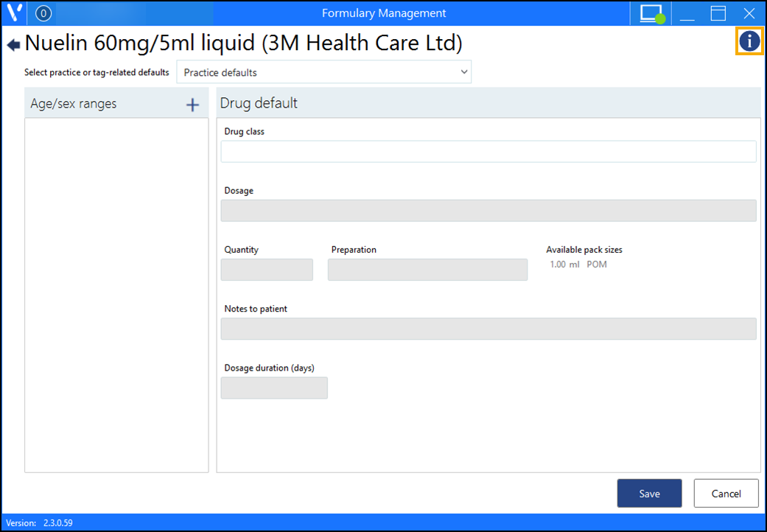Click the V application logo in the title bar
The height and width of the screenshot is (532, 767).
14,13
